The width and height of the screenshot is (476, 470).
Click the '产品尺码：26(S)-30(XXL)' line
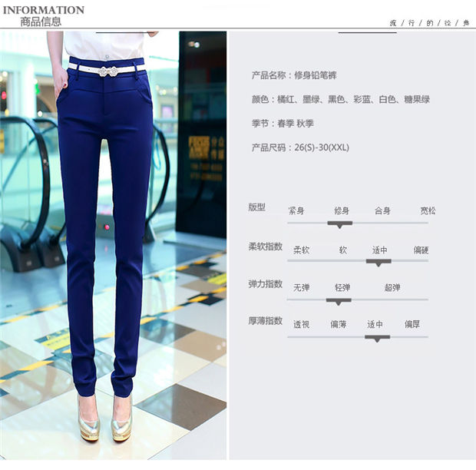pyautogui.click(x=300, y=147)
